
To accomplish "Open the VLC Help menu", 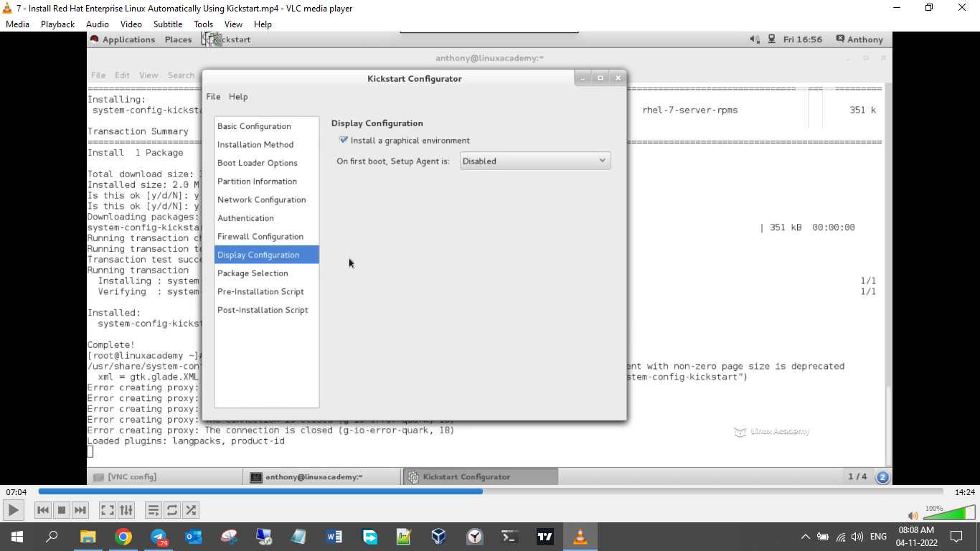I will coord(263,24).
